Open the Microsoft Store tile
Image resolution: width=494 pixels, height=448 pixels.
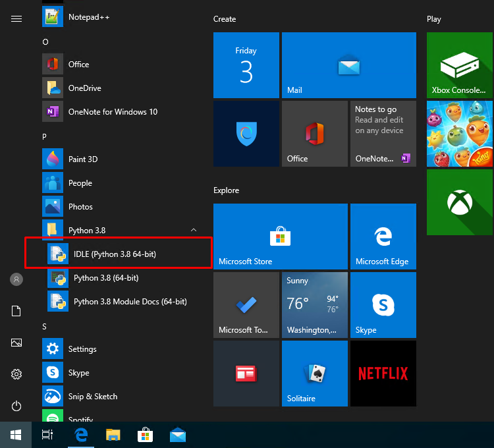[x=281, y=237]
